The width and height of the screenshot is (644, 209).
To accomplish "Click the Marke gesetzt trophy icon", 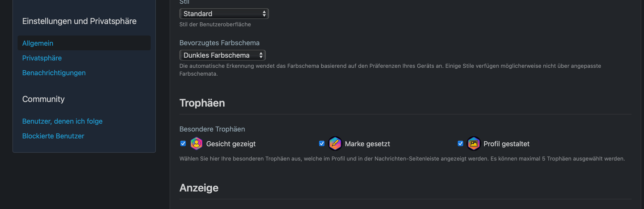I will 335,144.
